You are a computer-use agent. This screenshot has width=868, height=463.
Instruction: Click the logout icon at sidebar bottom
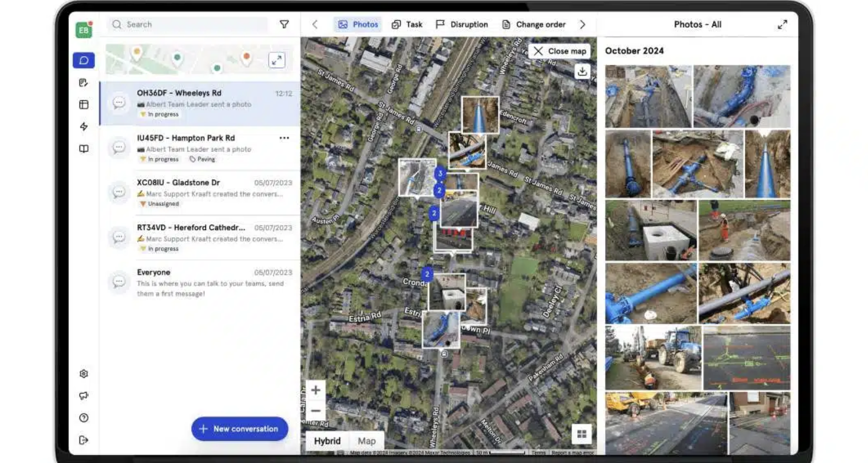coord(84,440)
